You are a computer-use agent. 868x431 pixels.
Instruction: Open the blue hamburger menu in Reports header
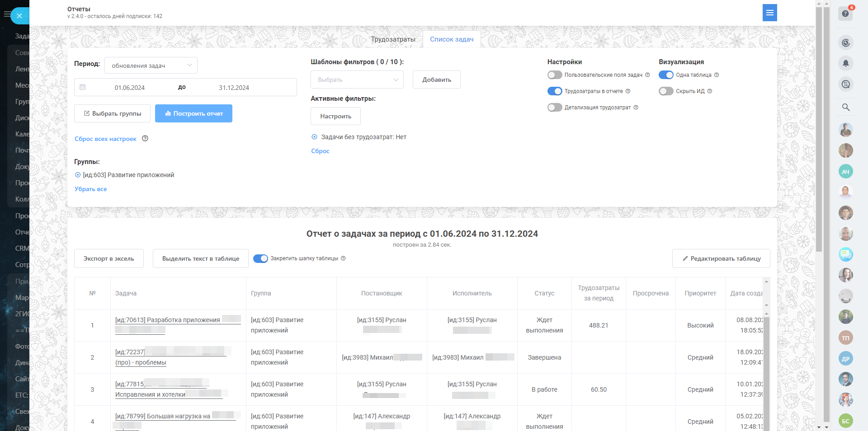click(x=769, y=13)
